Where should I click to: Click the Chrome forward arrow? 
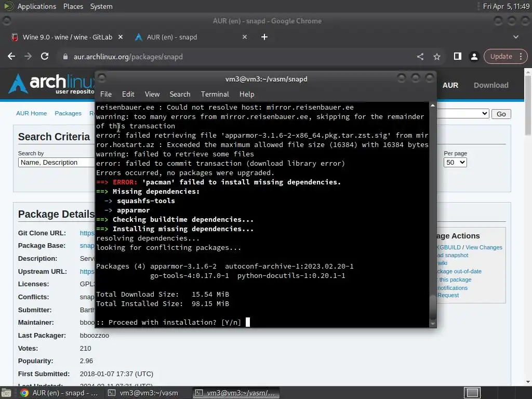pos(28,56)
